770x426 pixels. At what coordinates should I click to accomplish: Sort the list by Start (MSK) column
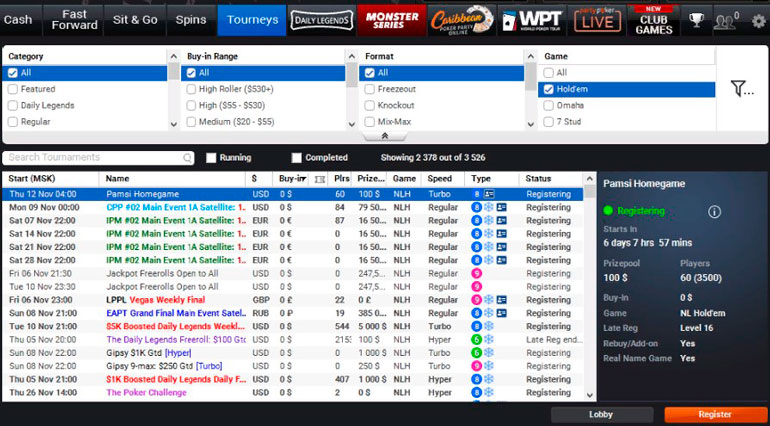pos(50,179)
